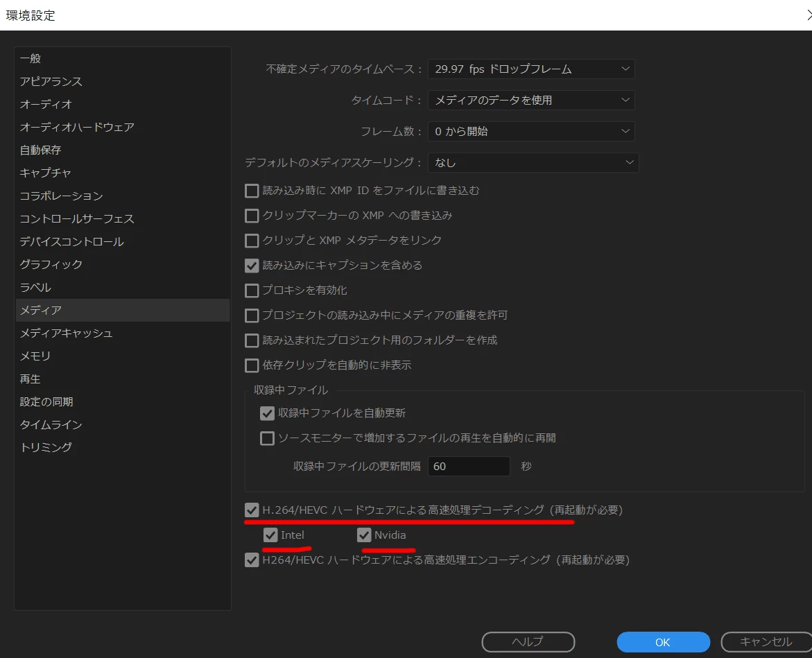
Task: Enable 依存クリップを自動的に非表示
Action: [x=252, y=365]
